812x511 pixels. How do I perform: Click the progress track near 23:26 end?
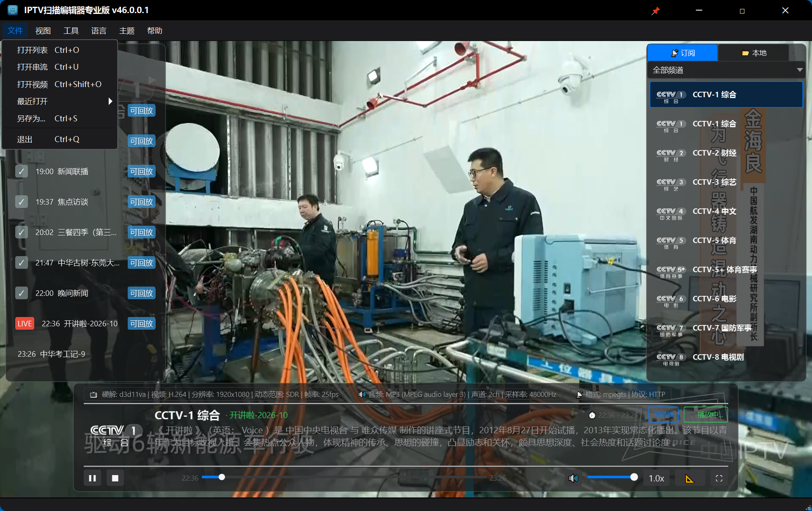(x=482, y=477)
